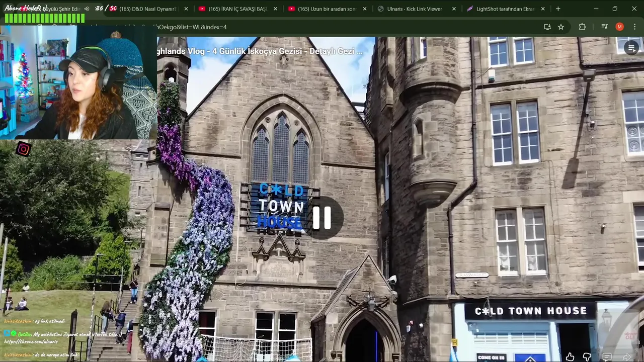Switch to İRAN İÇ SAVAŞI tab
Screen dimensions: 644x362
click(237, 9)
